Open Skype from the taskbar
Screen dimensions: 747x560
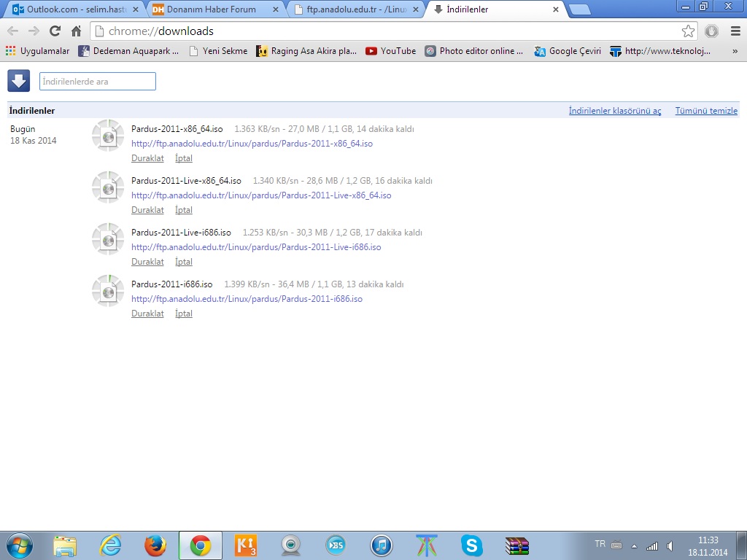472,545
